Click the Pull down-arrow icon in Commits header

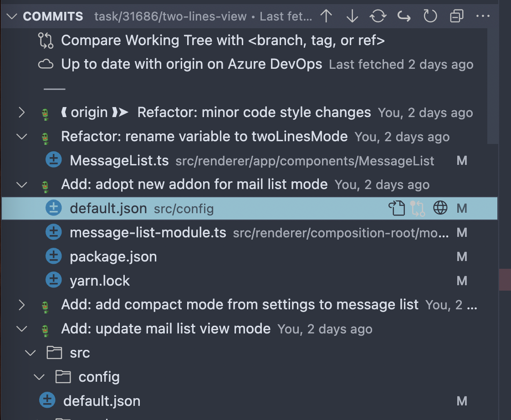[x=353, y=16]
